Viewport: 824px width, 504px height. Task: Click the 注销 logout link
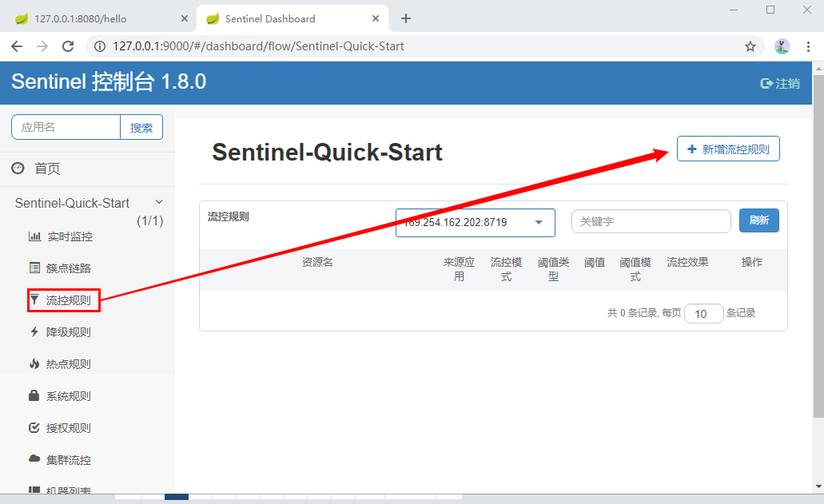[780, 84]
